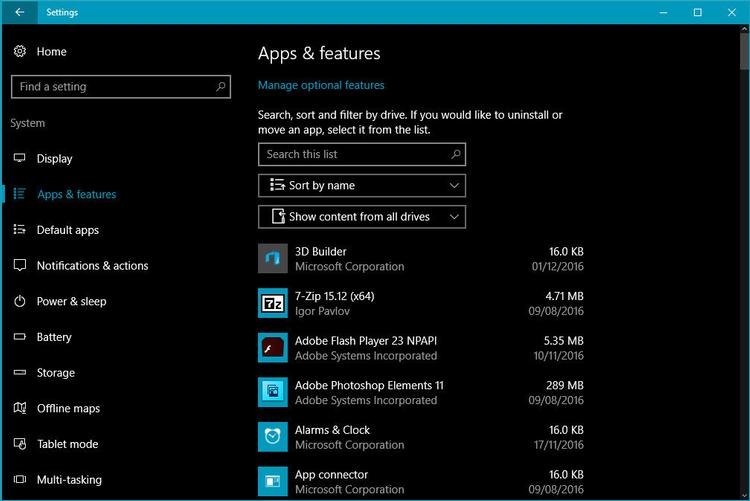Select App connector app name

point(331,475)
